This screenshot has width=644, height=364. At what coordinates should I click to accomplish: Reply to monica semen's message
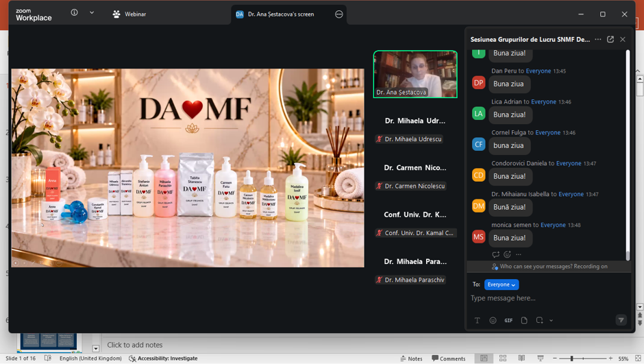(x=496, y=254)
